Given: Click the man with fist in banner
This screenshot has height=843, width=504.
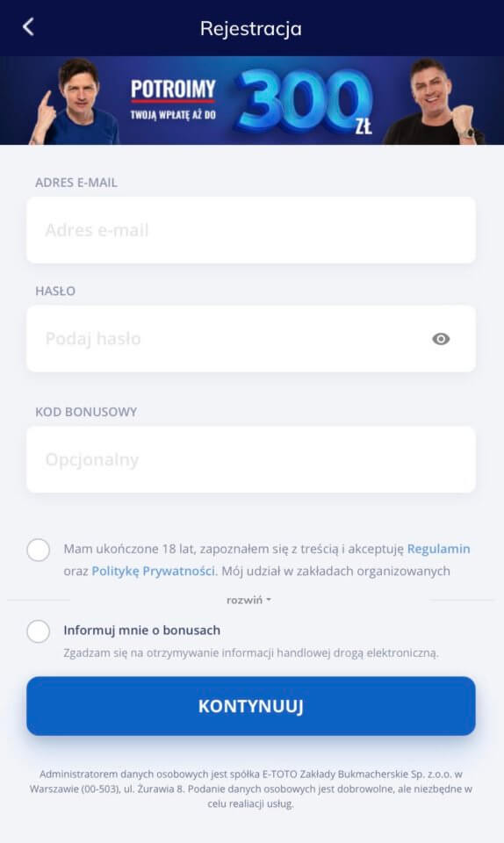Looking at the screenshot, I should click(436, 102).
